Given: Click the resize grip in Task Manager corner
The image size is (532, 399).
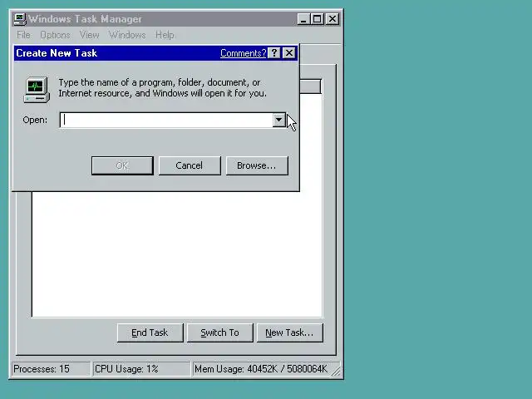Looking at the screenshot, I should click(336, 371).
